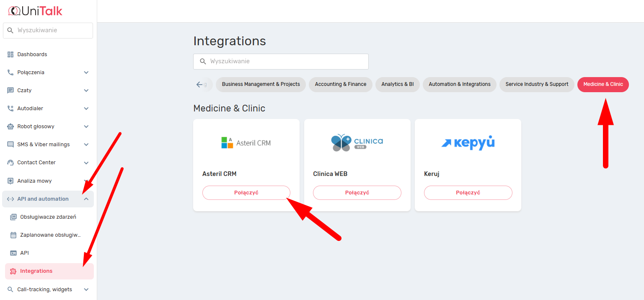Click the Integrations puzzle icon
644x300 pixels.
tap(13, 271)
